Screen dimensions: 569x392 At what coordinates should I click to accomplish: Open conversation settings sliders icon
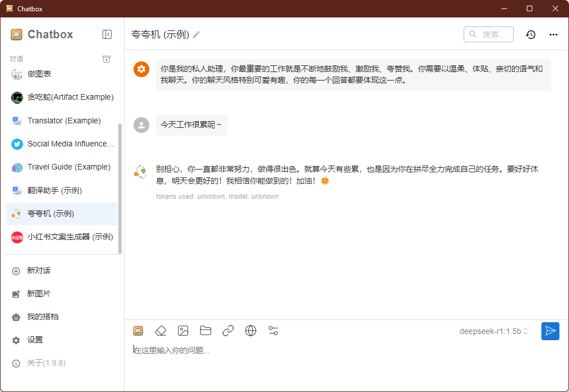[273, 331]
